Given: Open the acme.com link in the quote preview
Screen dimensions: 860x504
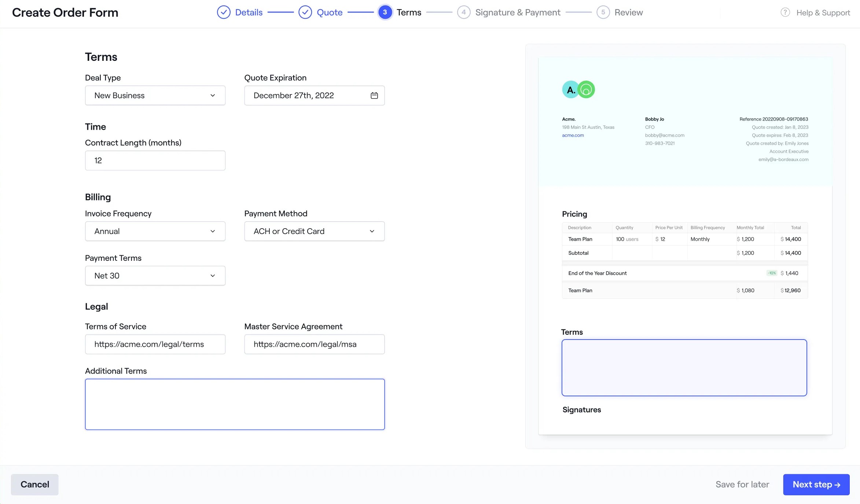Looking at the screenshot, I should [573, 135].
